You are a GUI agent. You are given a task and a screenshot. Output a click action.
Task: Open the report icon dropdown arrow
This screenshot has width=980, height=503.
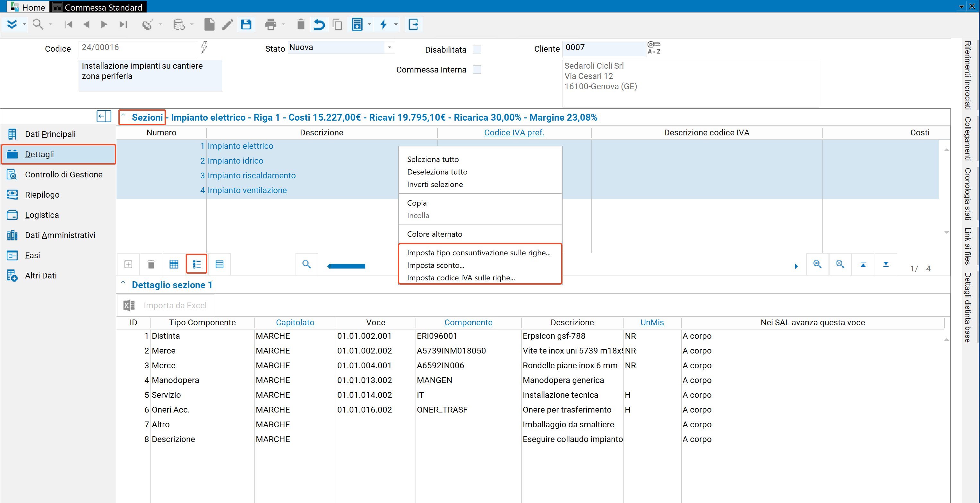[369, 25]
